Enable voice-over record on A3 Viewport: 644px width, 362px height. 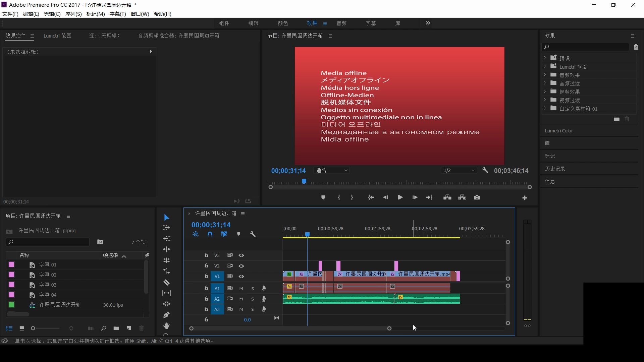[x=264, y=309]
